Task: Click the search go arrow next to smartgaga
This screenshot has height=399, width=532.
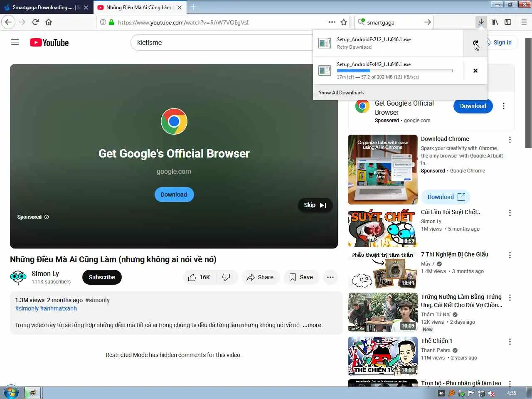Action: 427,22
